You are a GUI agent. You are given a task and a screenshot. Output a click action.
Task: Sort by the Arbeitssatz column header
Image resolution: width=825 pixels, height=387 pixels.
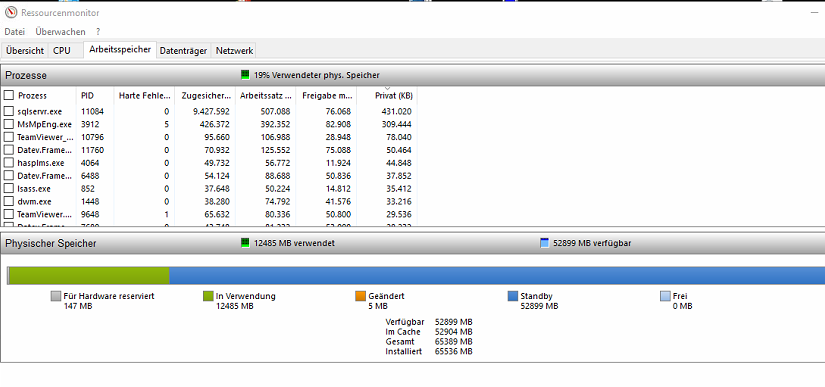point(266,96)
